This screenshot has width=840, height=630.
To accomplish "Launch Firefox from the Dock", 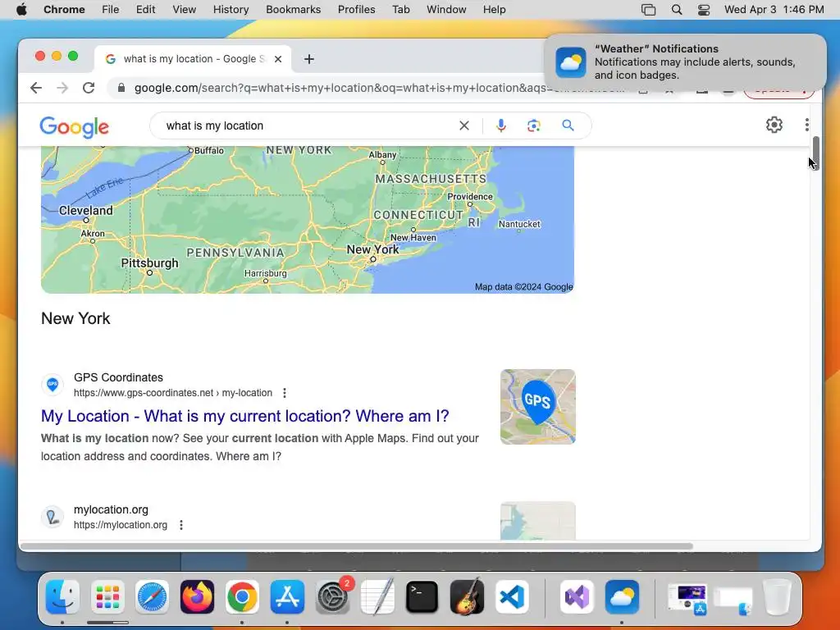I will (197, 597).
